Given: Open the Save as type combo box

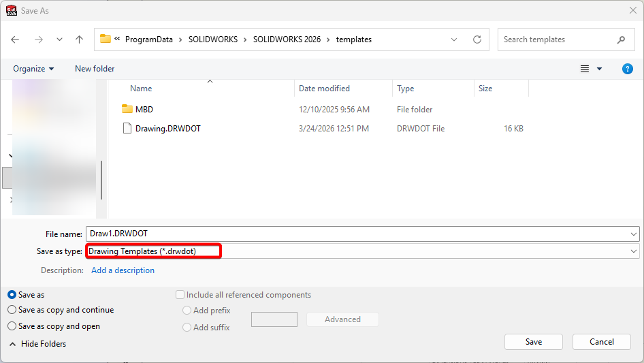Looking at the screenshot, I should [x=362, y=251].
